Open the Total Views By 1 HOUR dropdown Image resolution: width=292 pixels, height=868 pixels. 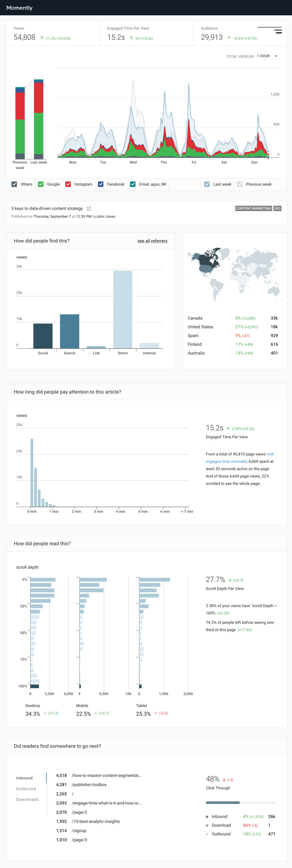pos(267,56)
